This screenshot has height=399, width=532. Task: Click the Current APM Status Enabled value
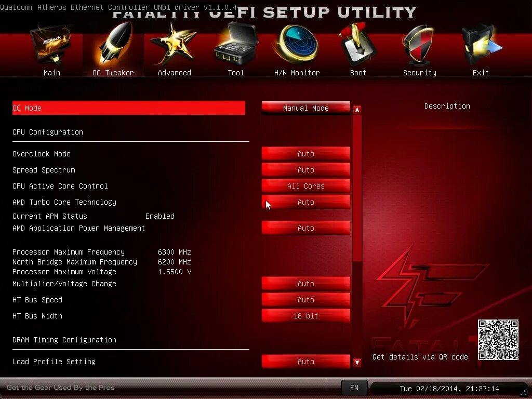(x=160, y=216)
